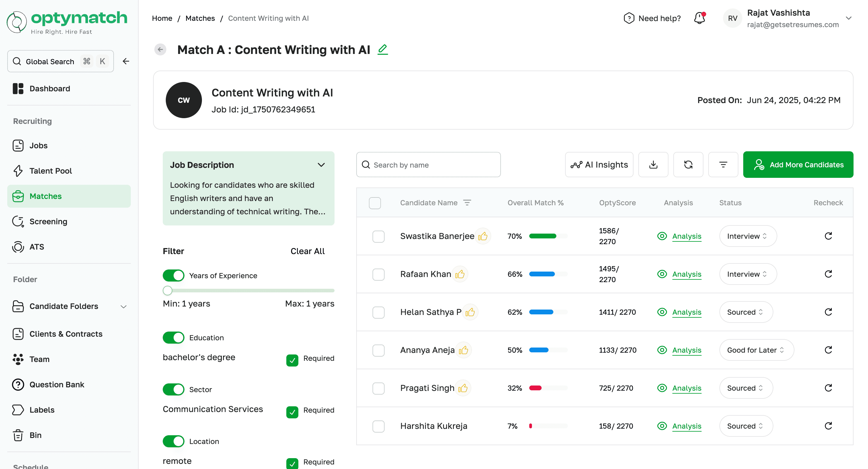Click the notification bell icon
Image resolution: width=868 pixels, height=469 pixels.
(700, 18)
